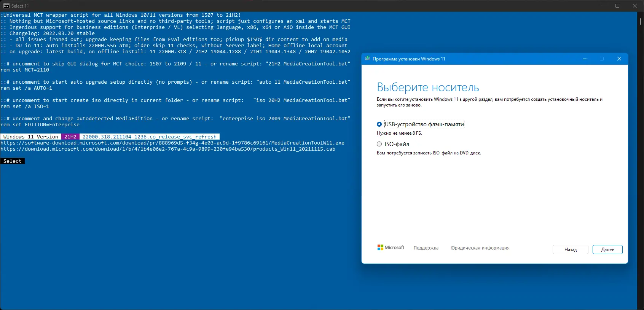The image size is (644, 310).
Task: Click the 'Вам потребуется записать ISO-файл на DVD-диск.' note
Action: click(429, 153)
